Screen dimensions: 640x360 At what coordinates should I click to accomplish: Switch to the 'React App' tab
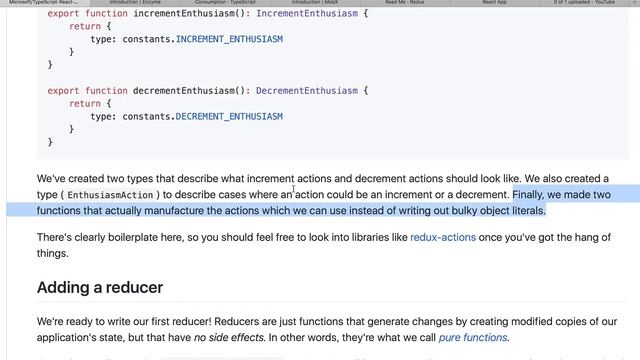[x=494, y=2]
